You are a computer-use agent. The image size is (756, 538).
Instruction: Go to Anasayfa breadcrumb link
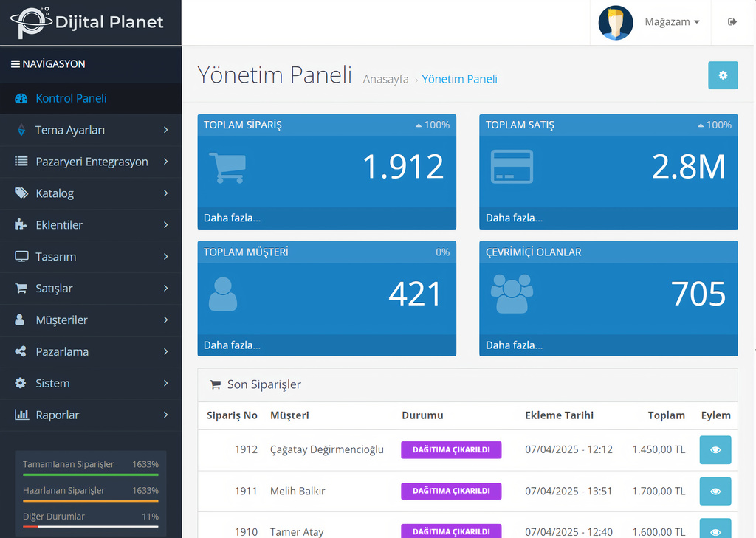pos(385,79)
